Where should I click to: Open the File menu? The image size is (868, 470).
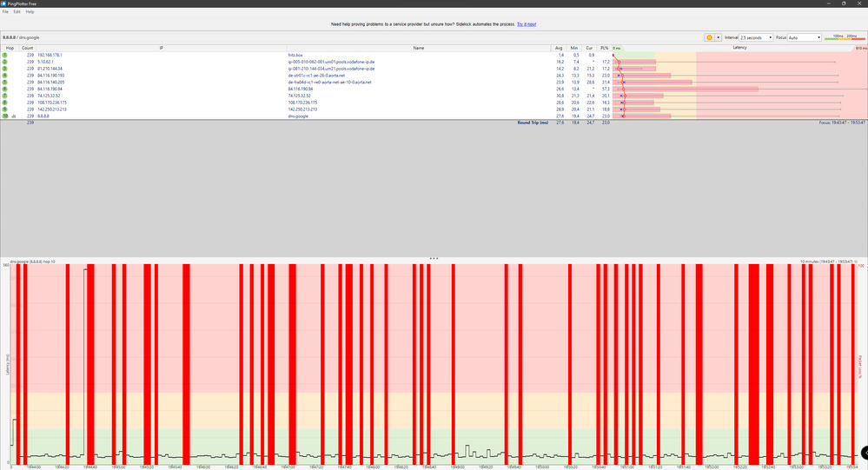(x=5, y=11)
